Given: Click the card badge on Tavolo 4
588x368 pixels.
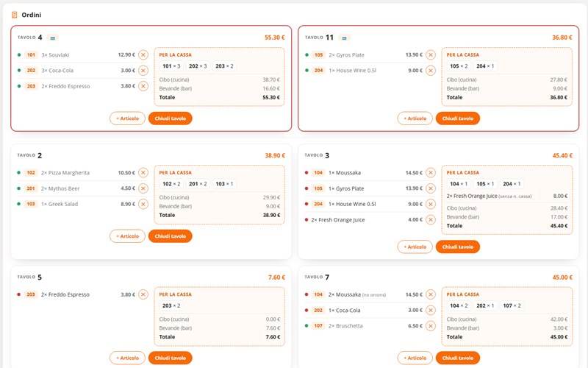Looking at the screenshot, I should (52, 38).
